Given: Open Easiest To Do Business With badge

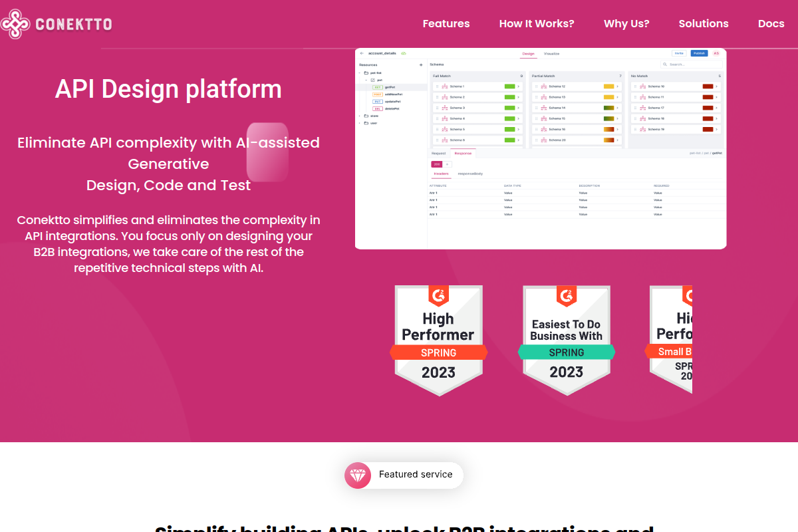Looking at the screenshot, I should [567, 340].
